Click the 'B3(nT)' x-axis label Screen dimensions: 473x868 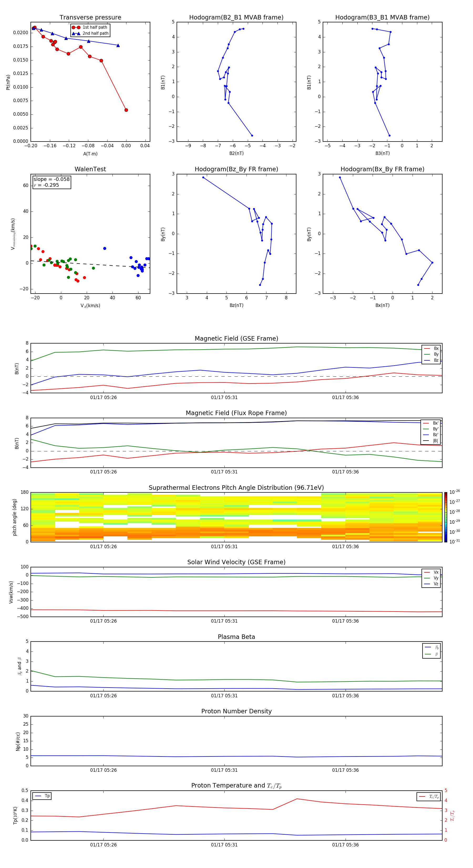[x=382, y=153]
